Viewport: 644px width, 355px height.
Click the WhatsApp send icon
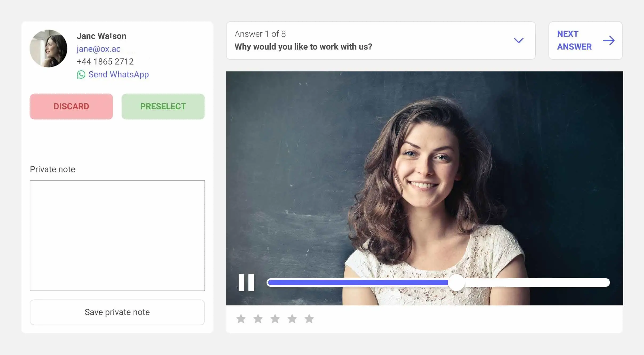80,75
